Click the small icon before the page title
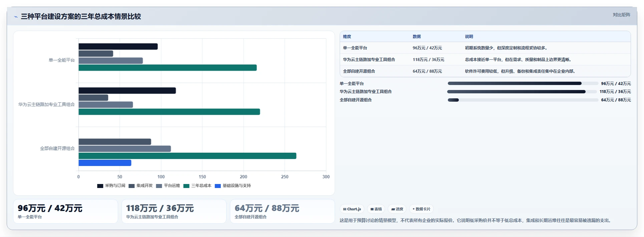The image size is (644, 237). [16, 17]
